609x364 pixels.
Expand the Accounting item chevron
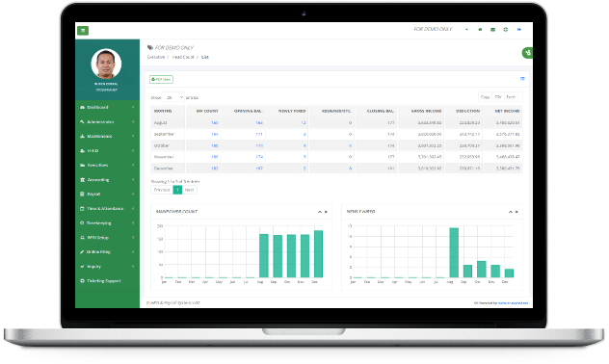[133, 180]
